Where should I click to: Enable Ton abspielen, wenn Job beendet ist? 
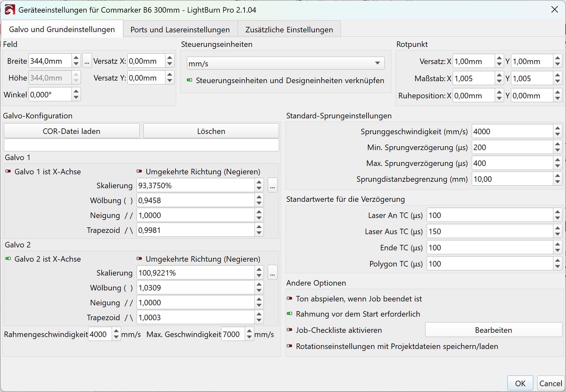[289, 299]
